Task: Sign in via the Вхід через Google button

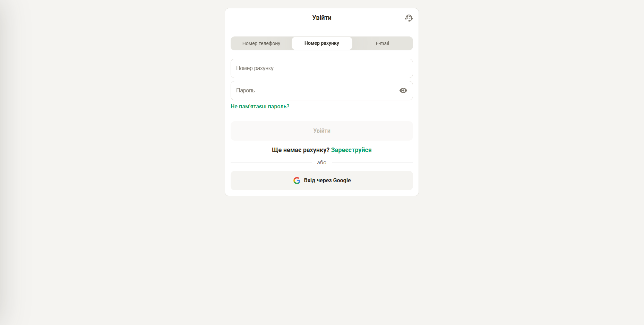Action: [322, 181]
